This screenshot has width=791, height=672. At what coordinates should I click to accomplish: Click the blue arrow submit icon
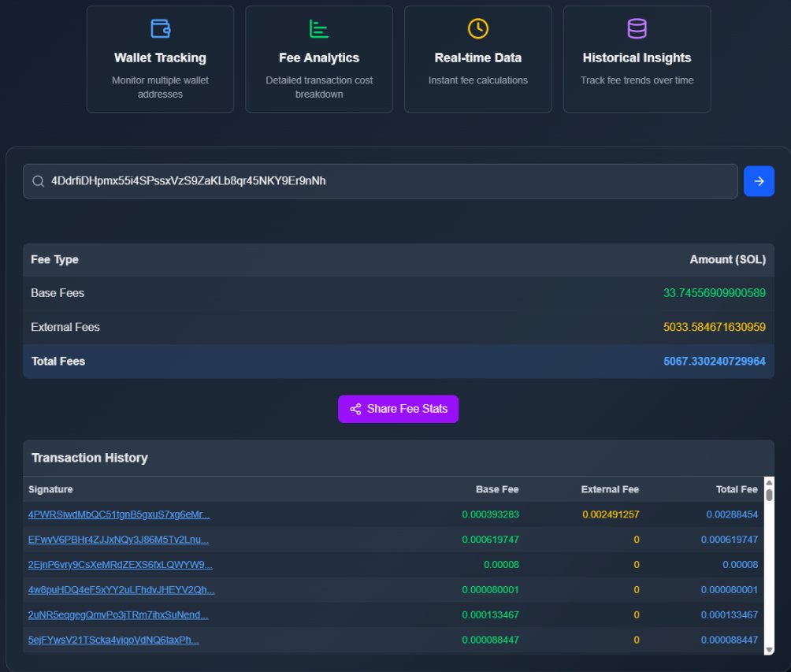759,181
